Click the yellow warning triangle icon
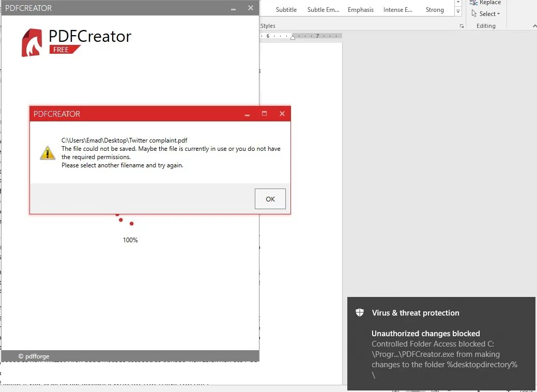 (x=47, y=153)
